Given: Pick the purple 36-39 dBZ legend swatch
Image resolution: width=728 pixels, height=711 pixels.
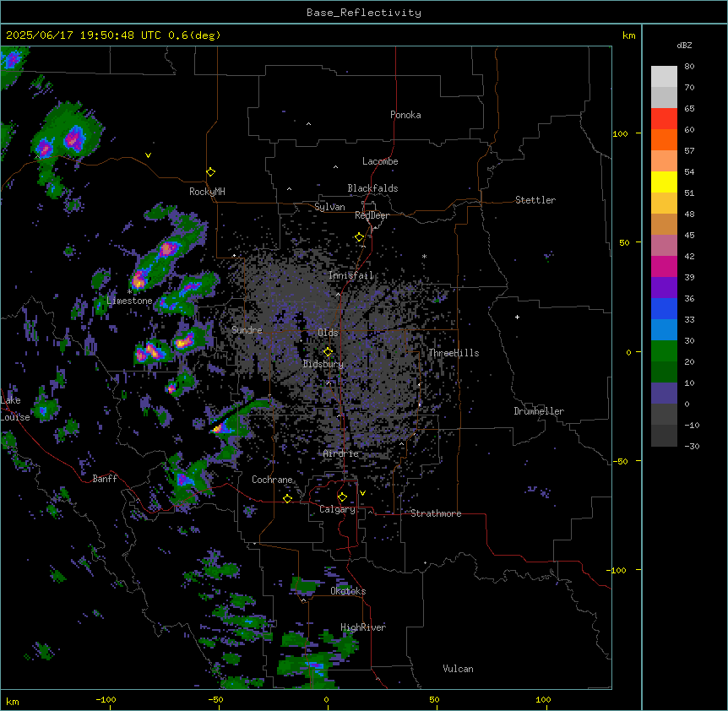Looking at the screenshot, I should pyautogui.click(x=664, y=288).
